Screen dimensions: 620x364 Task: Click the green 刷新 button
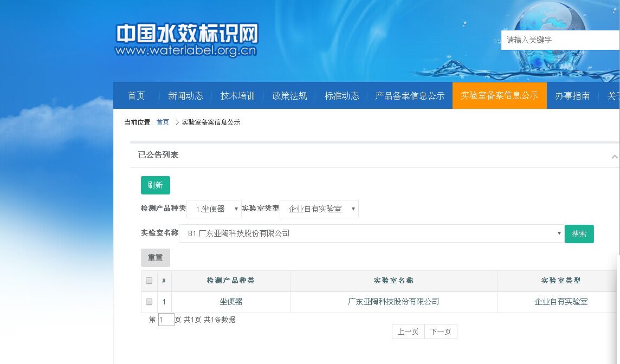(x=156, y=185)
